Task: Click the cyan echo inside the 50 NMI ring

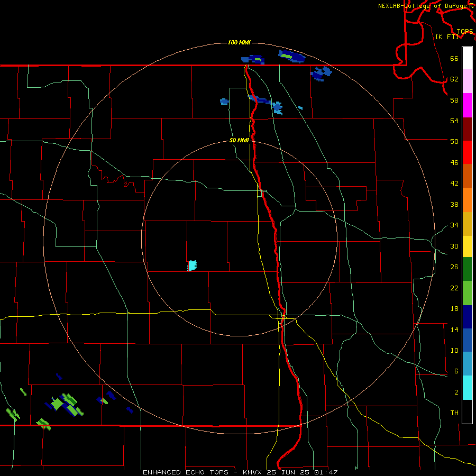Action: pyautogui.click(x=192, y=266)
